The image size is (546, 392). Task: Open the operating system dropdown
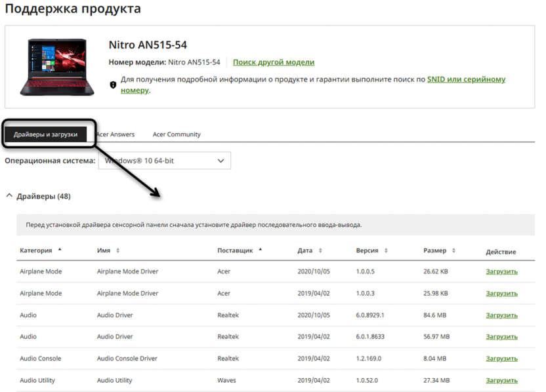pos(164,161)
